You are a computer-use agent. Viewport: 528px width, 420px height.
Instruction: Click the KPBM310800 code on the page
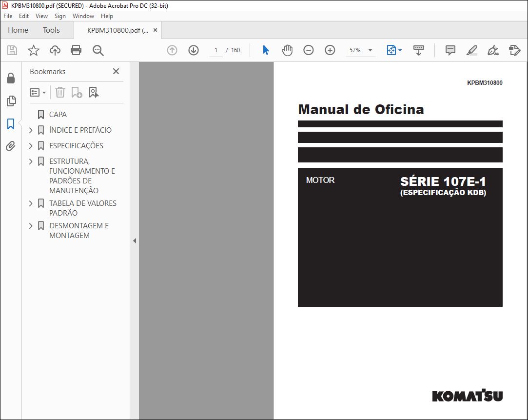(485, 83)
